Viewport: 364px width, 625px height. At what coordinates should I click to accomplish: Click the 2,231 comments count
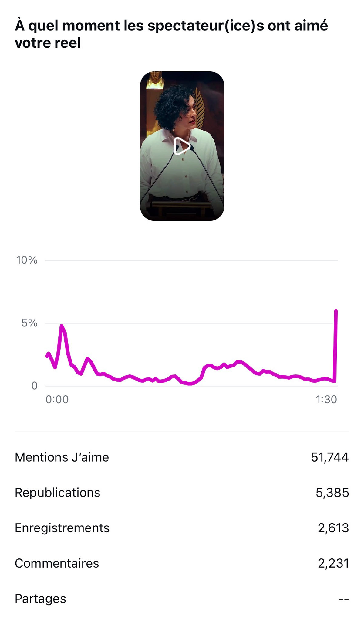click(333, 563)
